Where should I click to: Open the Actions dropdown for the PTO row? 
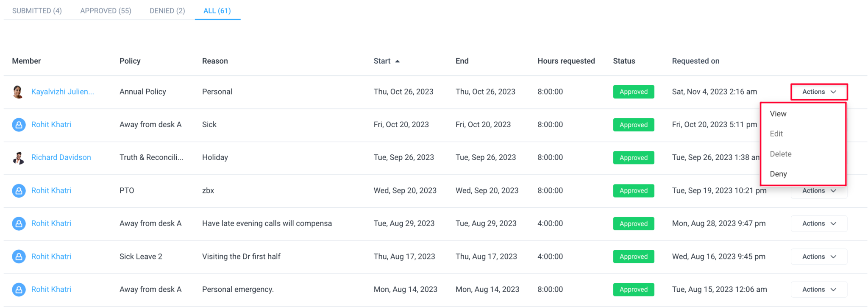(x=819, y=190)
